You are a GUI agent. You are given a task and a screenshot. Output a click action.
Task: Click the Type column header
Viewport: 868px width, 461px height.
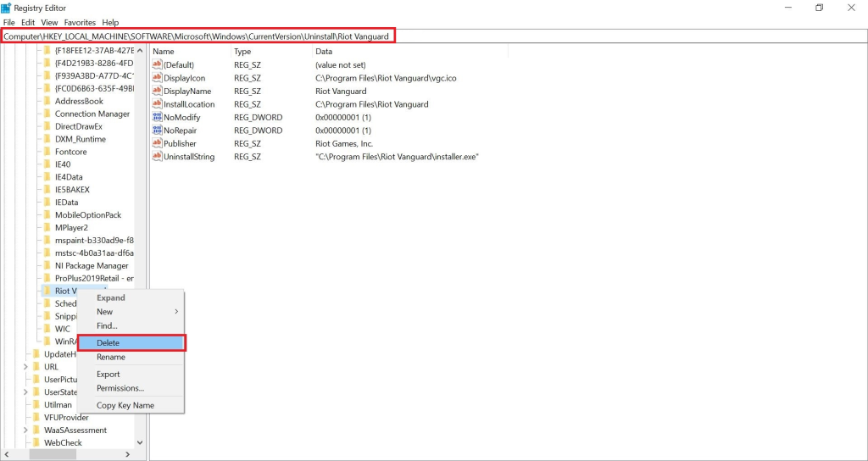(x=271, y=52)
